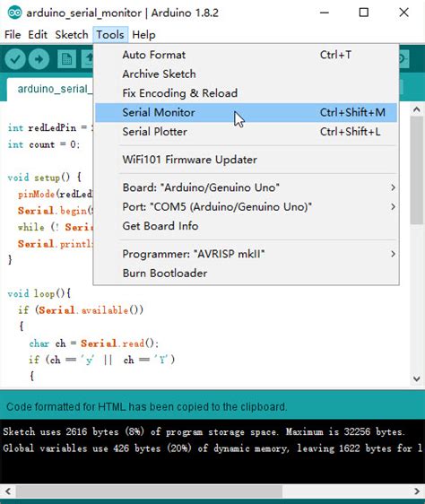Click 'Code formatted for HTML' status message

point(146,407)
